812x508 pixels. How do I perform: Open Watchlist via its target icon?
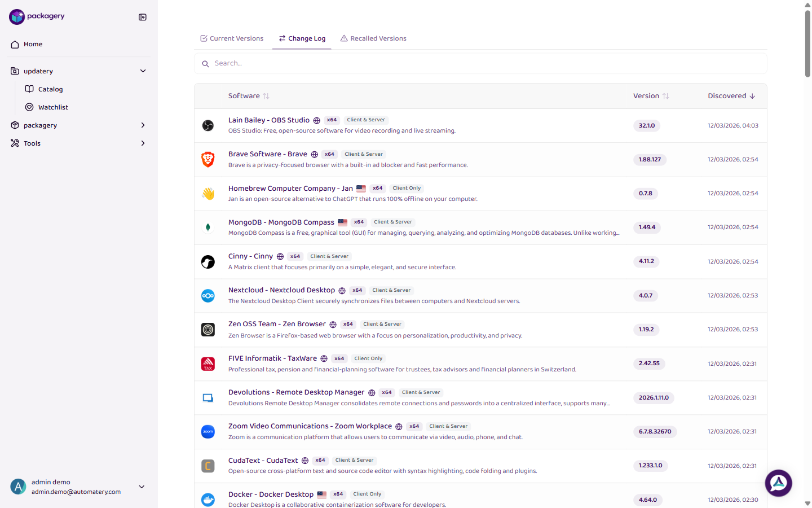[x=31, y=107]
